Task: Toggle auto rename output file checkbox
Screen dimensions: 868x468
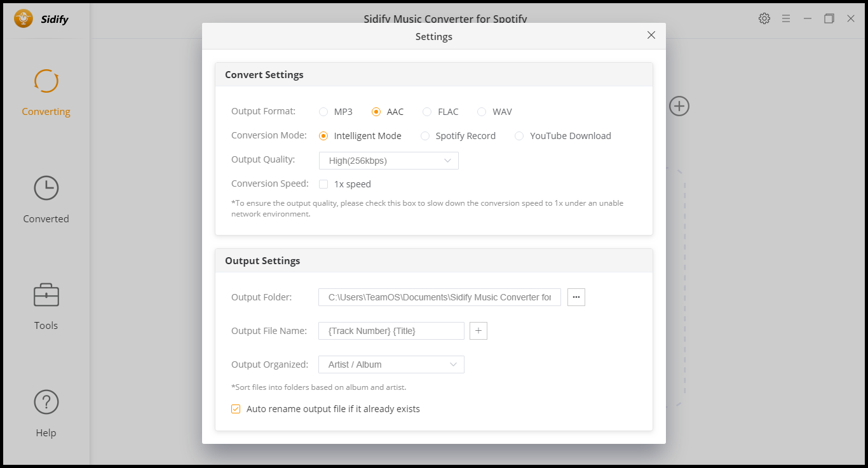Action: [236, 409]
